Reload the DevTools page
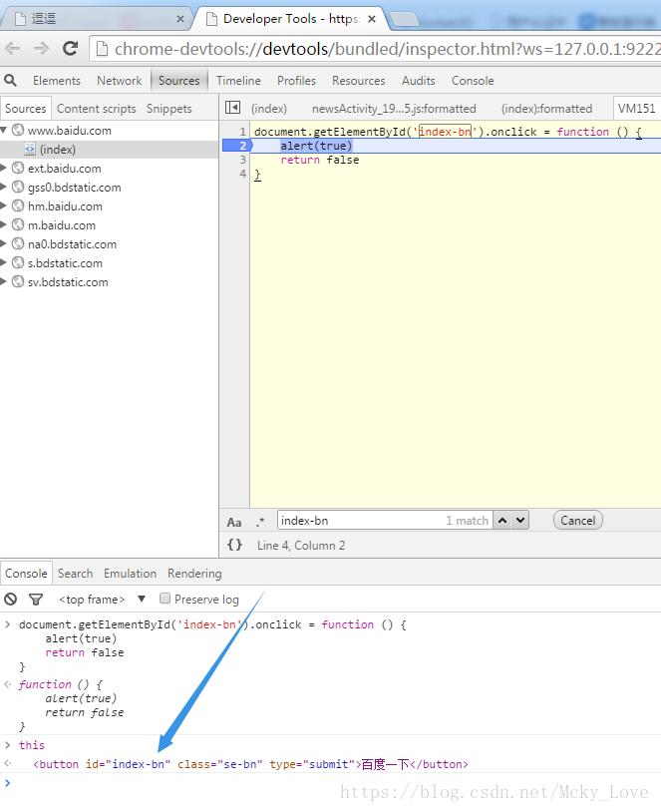Image resolution: width=661 pixels, height=812 pixels. [71, 49]
